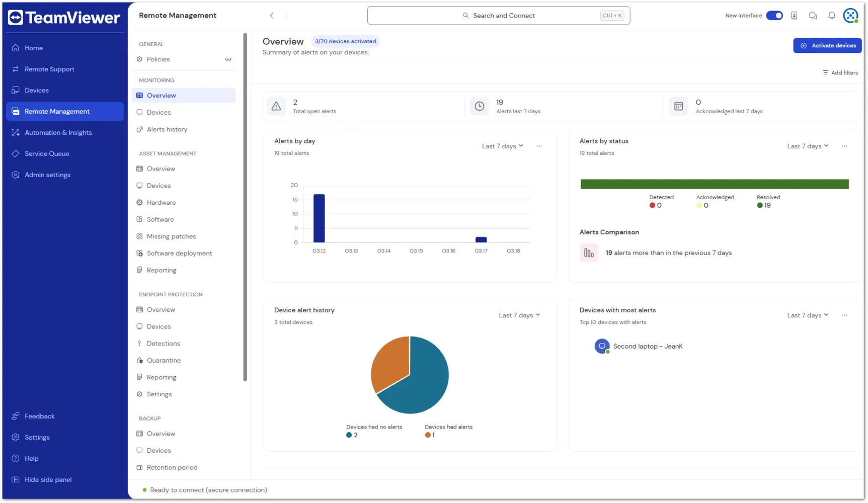868x503 pixels.
Task: Click the TeamViewer logo
Action: click(x=64, y=18)
